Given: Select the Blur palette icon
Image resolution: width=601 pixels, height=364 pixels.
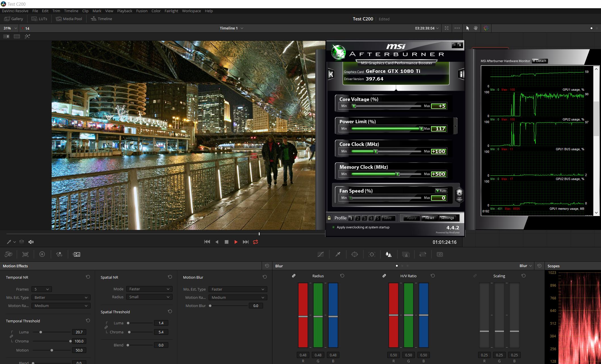Looking at the screenshot, I should pos(389,254).
